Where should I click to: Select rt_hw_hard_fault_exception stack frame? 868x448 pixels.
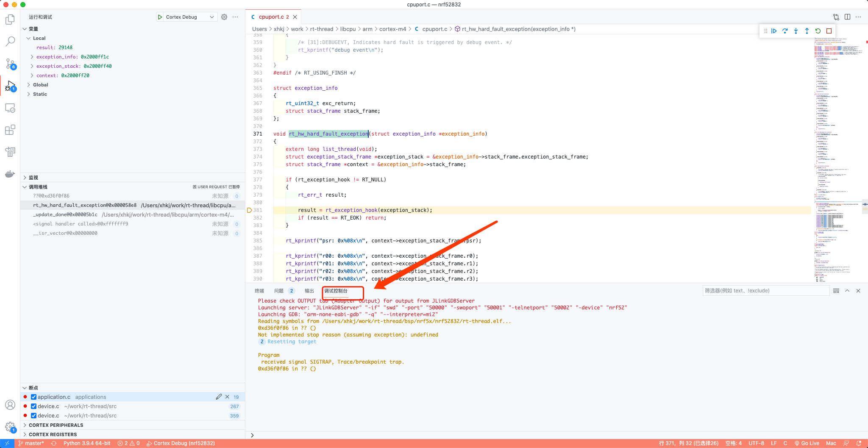133,205
